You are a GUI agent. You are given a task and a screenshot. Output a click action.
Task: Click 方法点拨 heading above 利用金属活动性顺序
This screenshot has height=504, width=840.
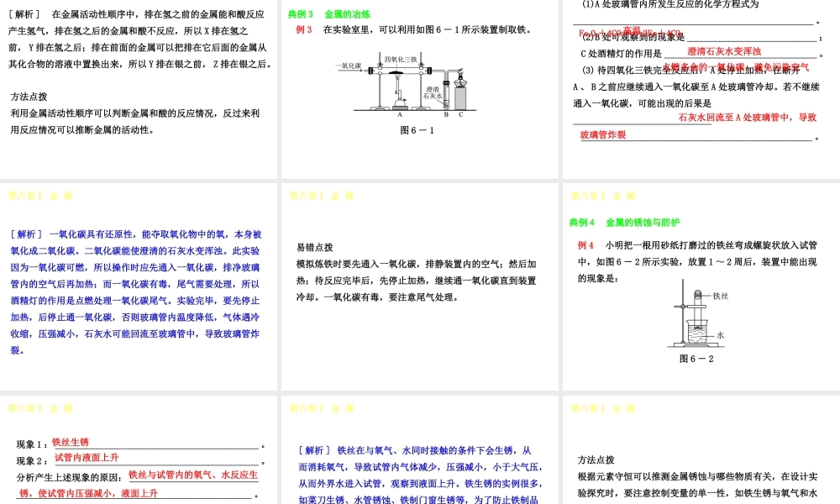29,97
